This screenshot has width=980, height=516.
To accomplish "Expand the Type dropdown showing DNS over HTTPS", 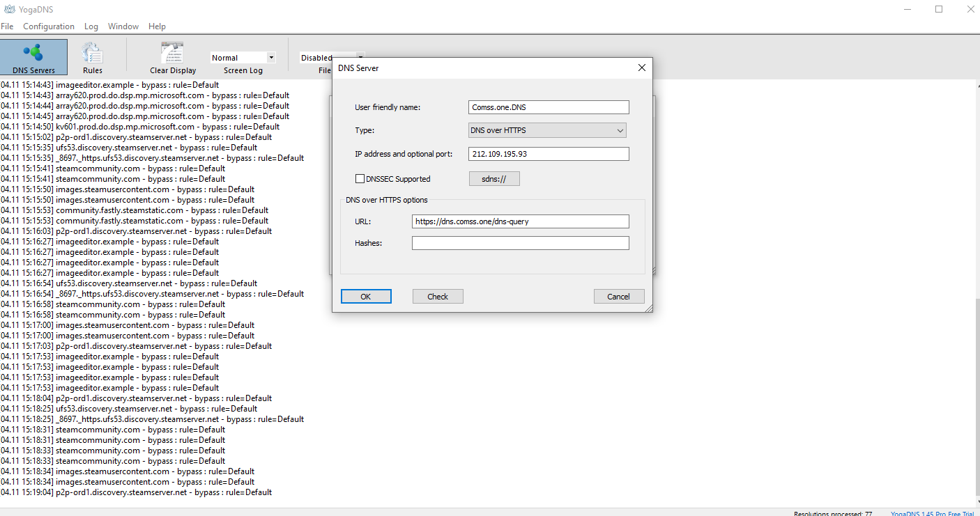I will [548, 130].
